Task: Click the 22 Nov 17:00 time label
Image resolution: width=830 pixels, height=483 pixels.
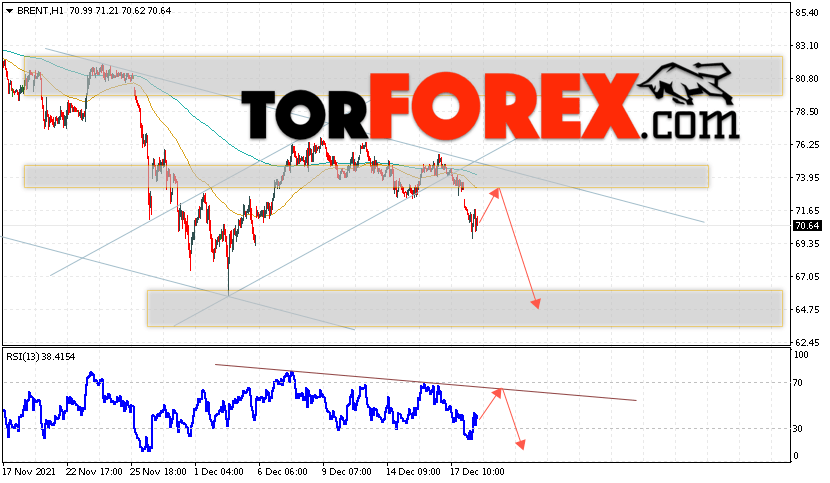Action: pyautogui.click(x=94, y=471)
